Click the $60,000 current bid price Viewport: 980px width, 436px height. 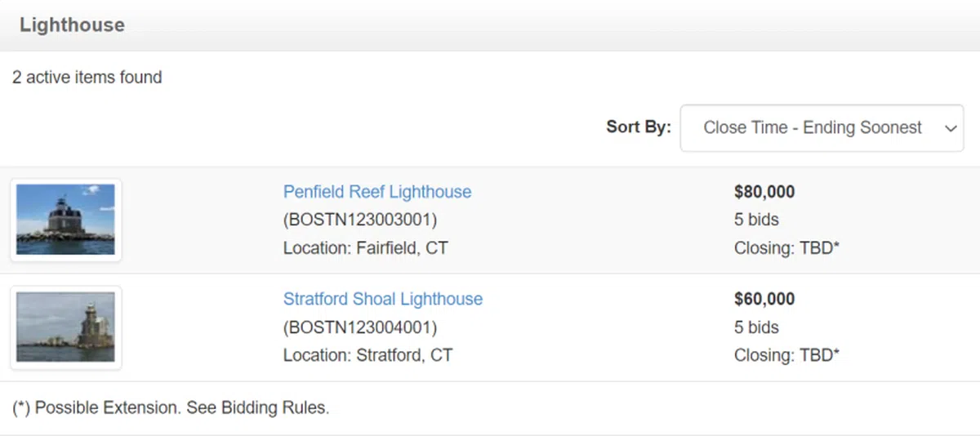coord(764,299)
